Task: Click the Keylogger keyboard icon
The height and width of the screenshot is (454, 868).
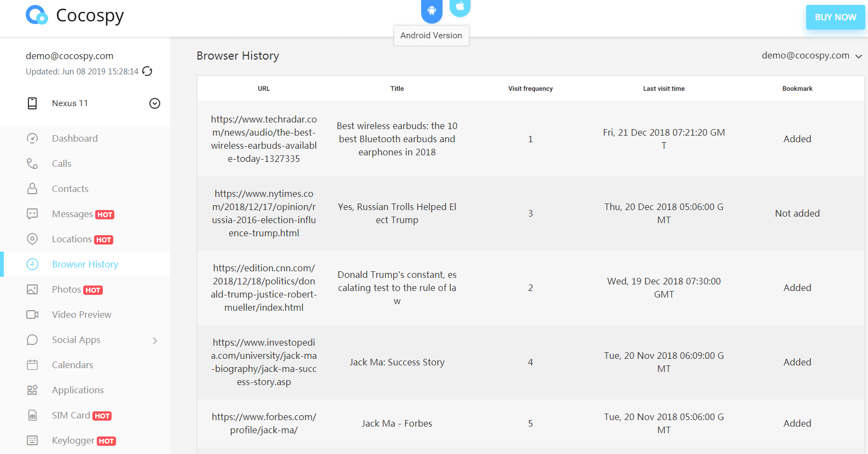Action: pyautogui.click(x=32, y=440)
